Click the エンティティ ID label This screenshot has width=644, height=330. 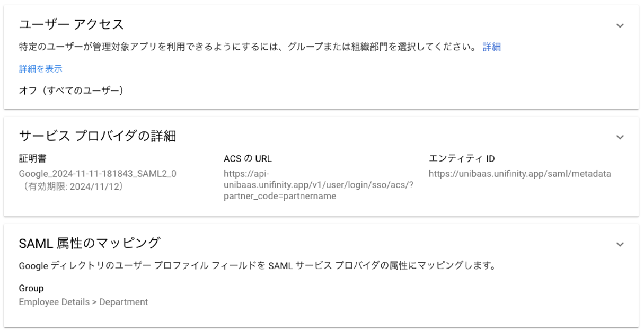[462, 159]
